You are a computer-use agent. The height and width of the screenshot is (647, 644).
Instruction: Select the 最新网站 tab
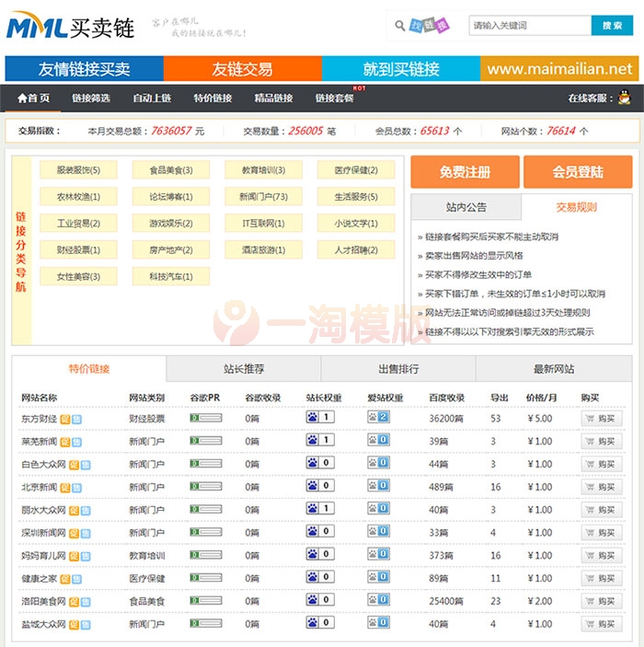[554, 369]
